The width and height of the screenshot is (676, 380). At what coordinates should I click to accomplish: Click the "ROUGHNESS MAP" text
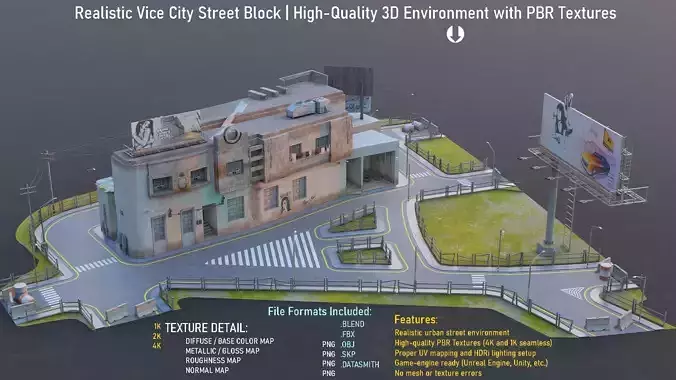213,361
